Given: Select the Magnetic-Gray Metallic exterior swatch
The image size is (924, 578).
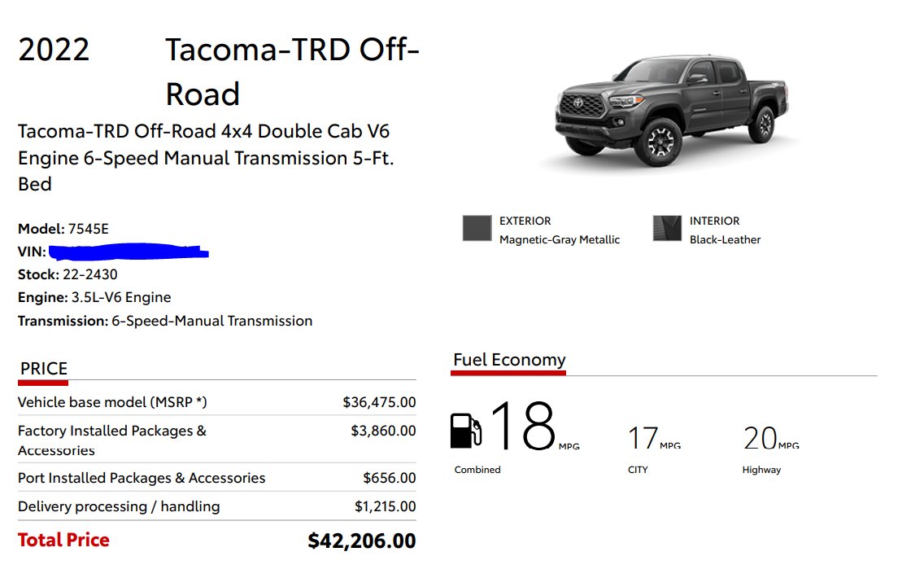Looking at the screenshot, I should click(477, 228).
